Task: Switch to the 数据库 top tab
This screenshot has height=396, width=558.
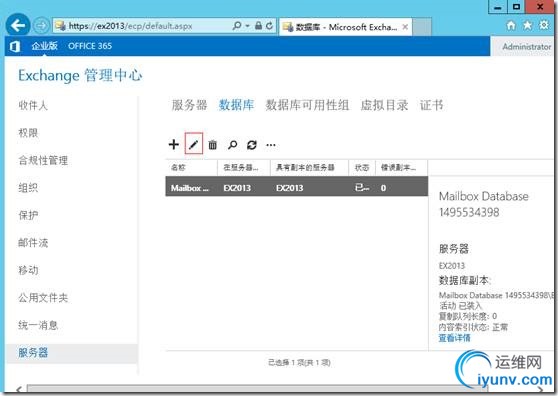Action: click(236, 105)
